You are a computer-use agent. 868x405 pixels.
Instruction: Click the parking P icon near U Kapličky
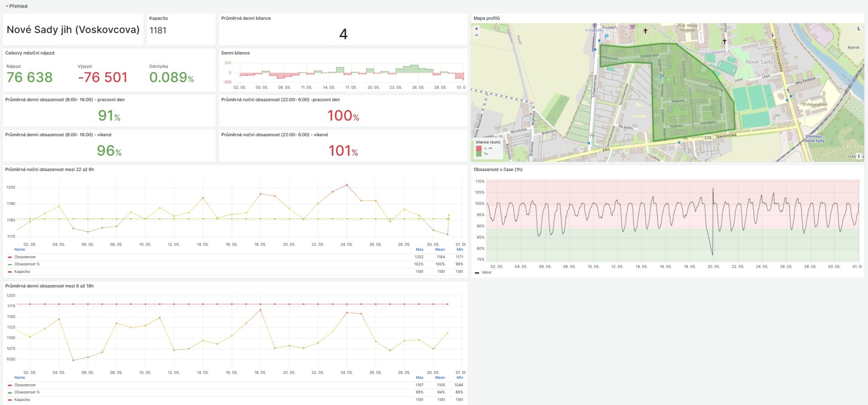607,36
